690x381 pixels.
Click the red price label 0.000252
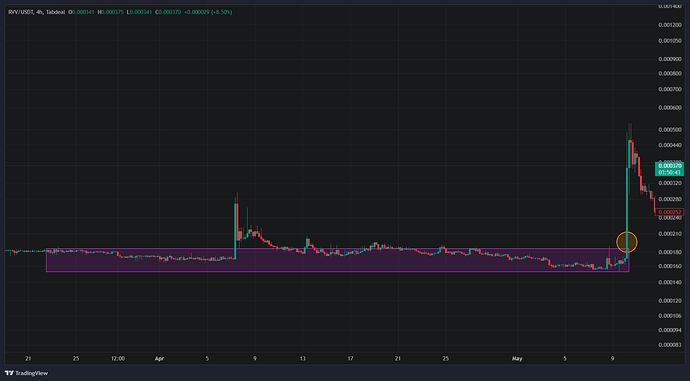click(x=669, y=212)
